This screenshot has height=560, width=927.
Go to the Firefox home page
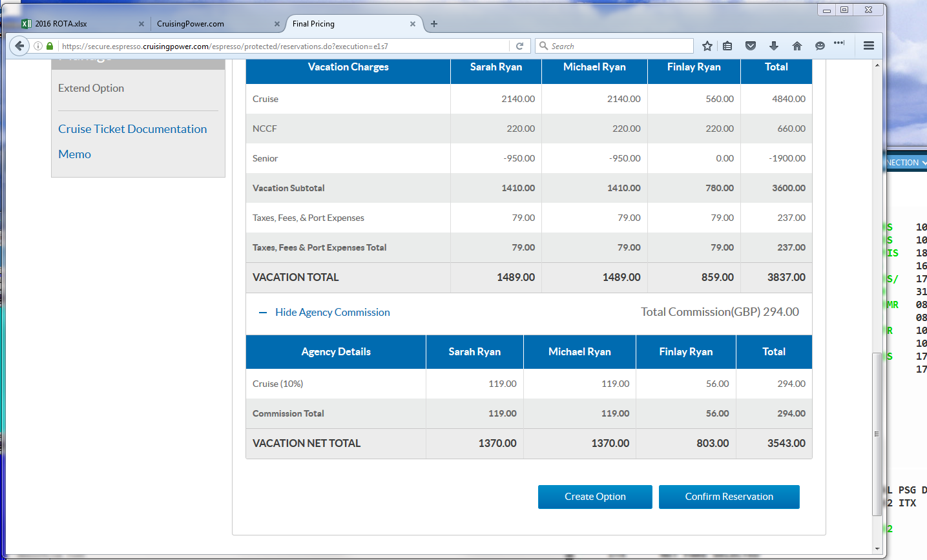[797, 46]
